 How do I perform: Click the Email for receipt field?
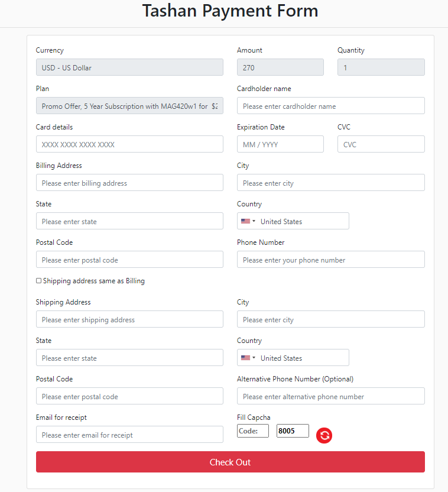(x=129, y=435)
